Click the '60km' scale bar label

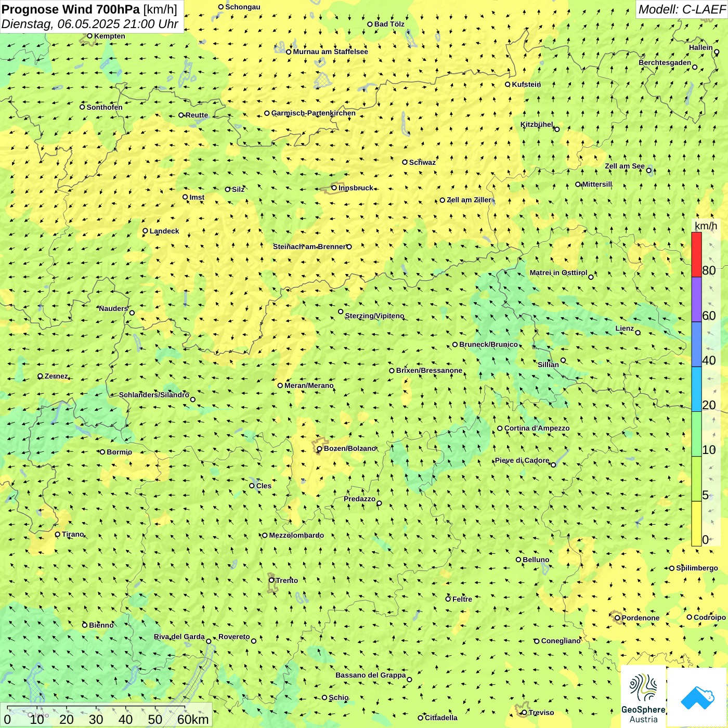click(x=193, y=719)
